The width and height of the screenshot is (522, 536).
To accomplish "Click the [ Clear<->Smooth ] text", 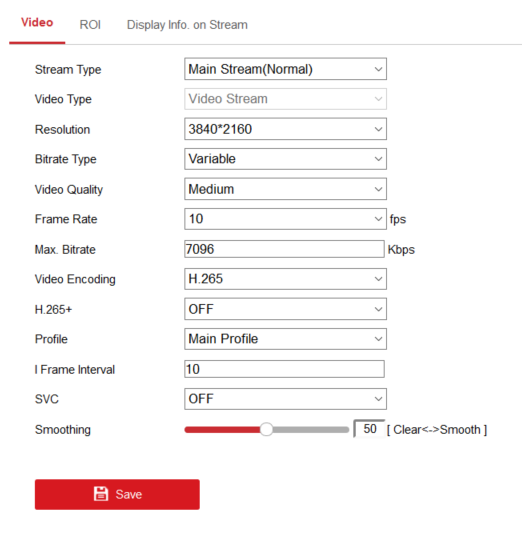I will [437, 430].
